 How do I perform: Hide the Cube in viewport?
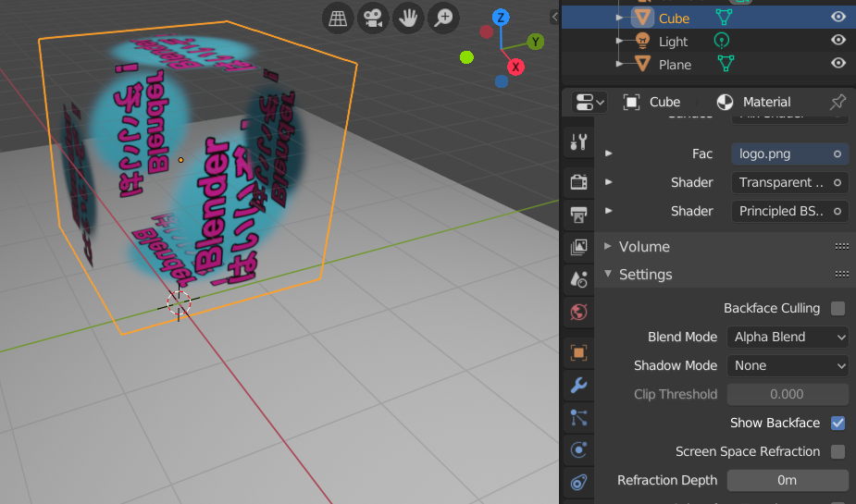coord(838,17)
